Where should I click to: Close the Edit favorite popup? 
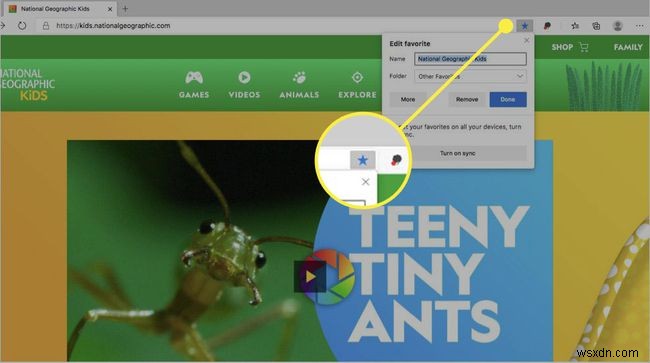coord(526,40)
